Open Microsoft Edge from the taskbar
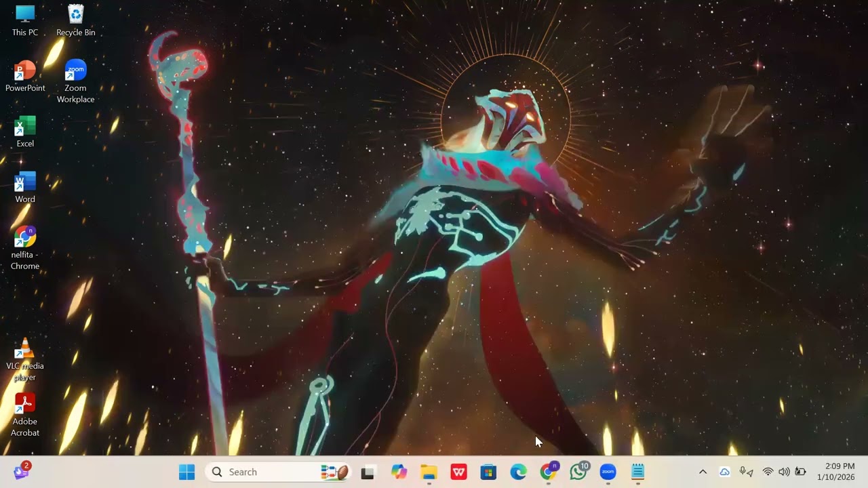Image resolution: width=868 pixels, height=488 pixels. [518, 472]
